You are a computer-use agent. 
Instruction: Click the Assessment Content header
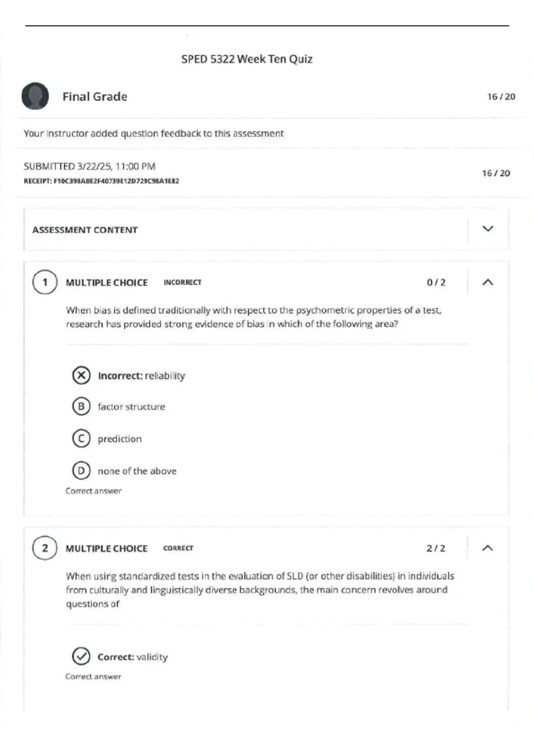[85, 230]
